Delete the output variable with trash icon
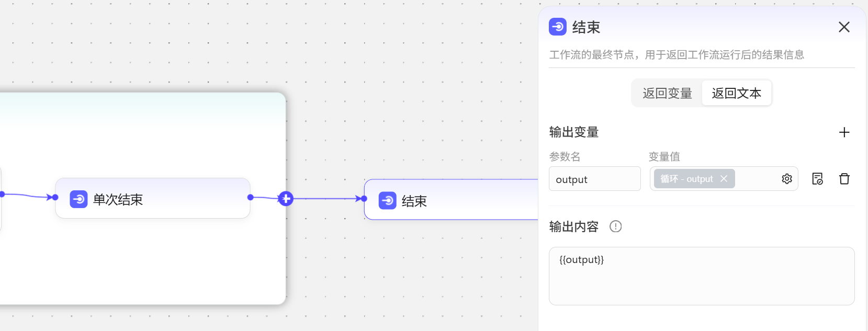 (844, 179)
